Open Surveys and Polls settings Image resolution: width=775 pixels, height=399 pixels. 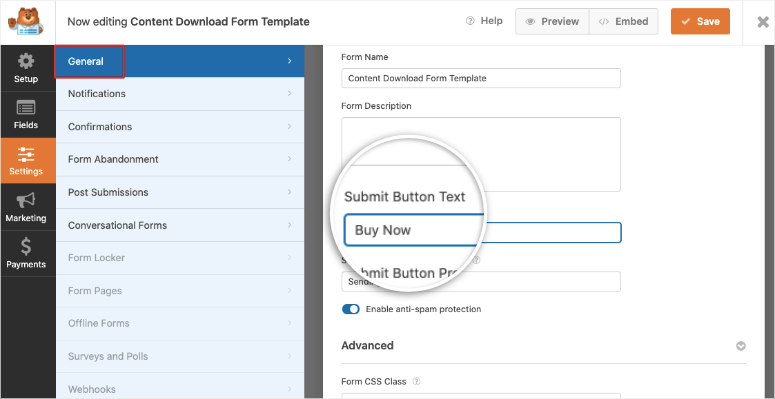pyautogui.click(x=180, y=356)
